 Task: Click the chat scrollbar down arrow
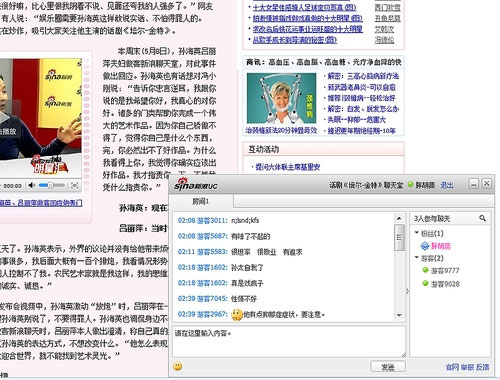point(399,315)
